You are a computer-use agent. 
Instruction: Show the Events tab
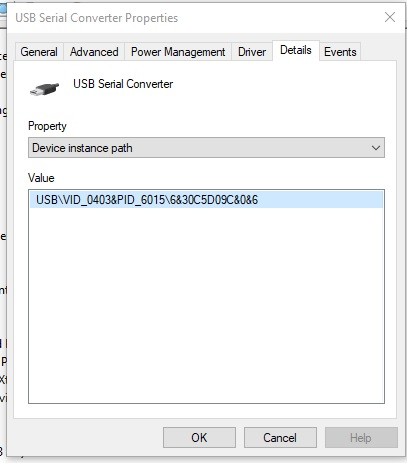point(340,52)
